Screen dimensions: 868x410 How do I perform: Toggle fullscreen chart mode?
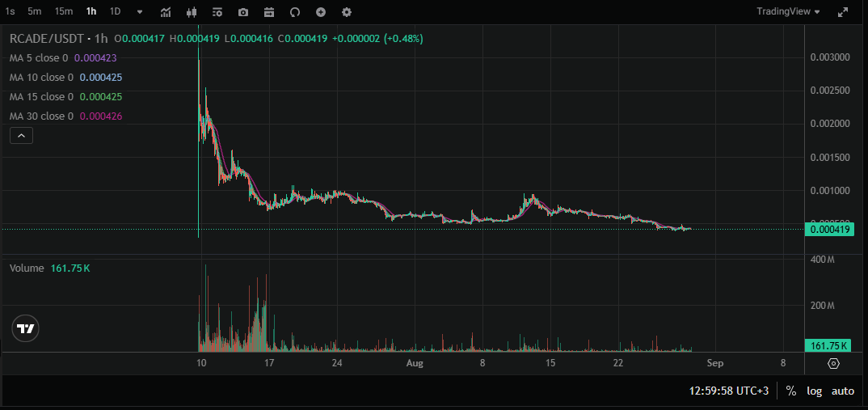pos(842,12)
